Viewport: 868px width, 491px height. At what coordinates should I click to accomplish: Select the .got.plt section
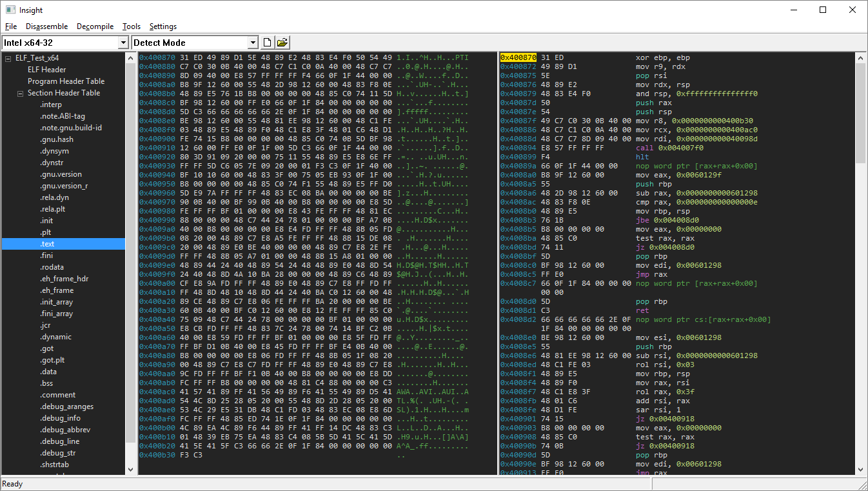click(x=52, y=360)
